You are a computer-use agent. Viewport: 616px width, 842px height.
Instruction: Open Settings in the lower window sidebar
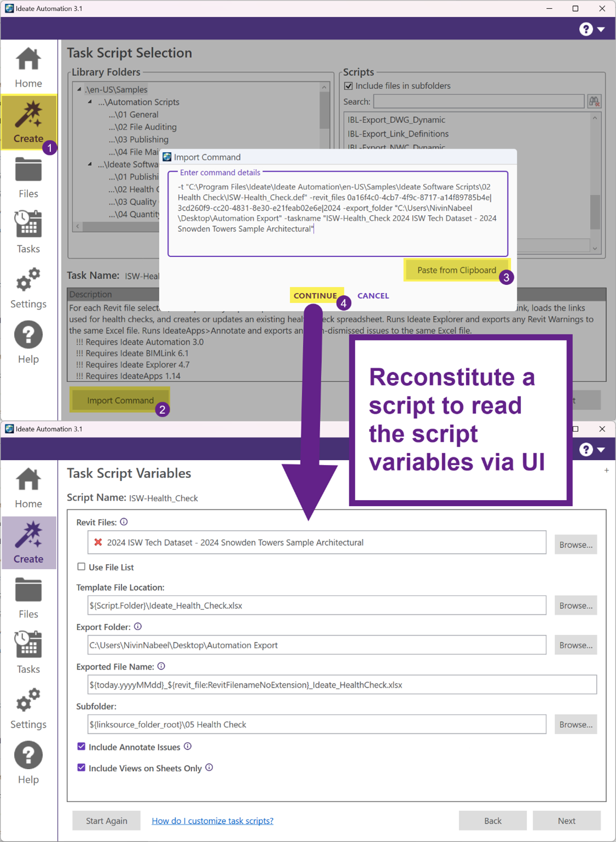(x=28, y=708)
